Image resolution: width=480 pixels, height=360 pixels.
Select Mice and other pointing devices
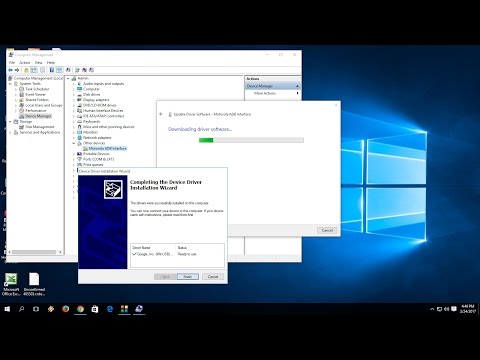point(109,127)
